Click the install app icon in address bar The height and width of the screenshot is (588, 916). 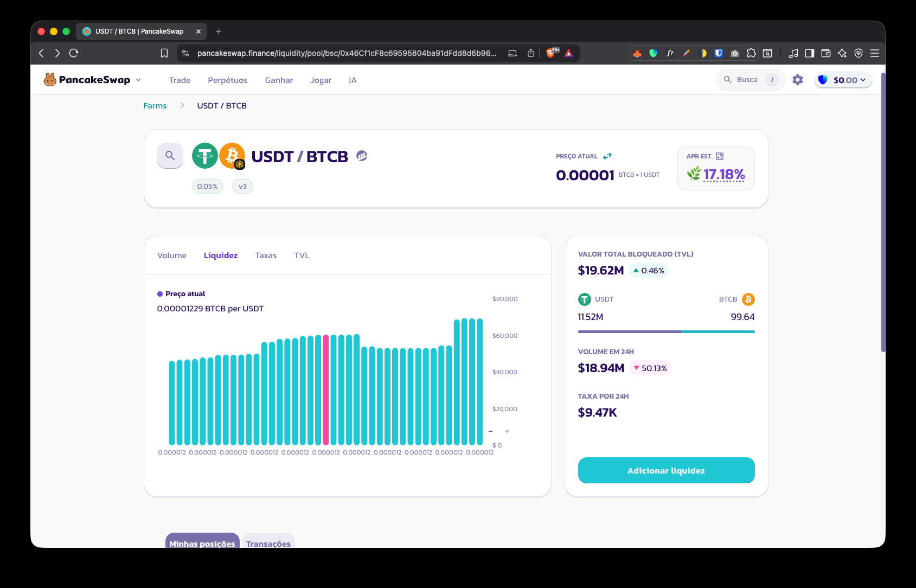click(513, 53)
